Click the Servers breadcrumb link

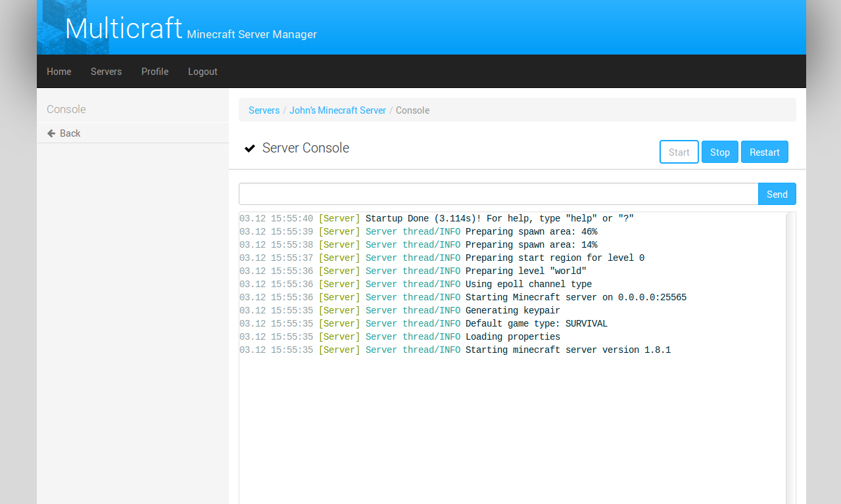[x=264, y=110]
